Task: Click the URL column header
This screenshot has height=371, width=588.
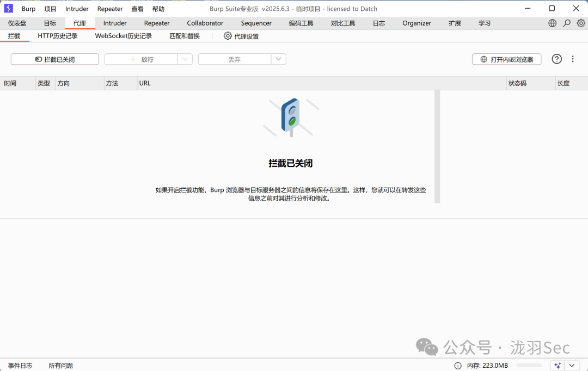Action: pos(145,83)
